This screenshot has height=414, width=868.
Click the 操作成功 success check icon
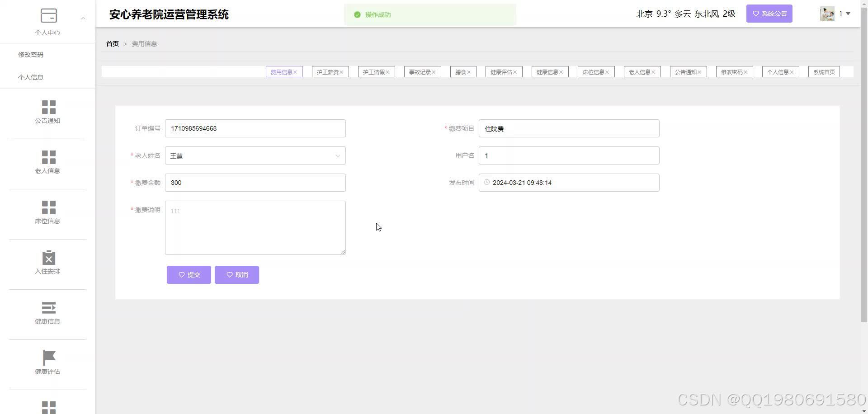(x=357, y=15)
